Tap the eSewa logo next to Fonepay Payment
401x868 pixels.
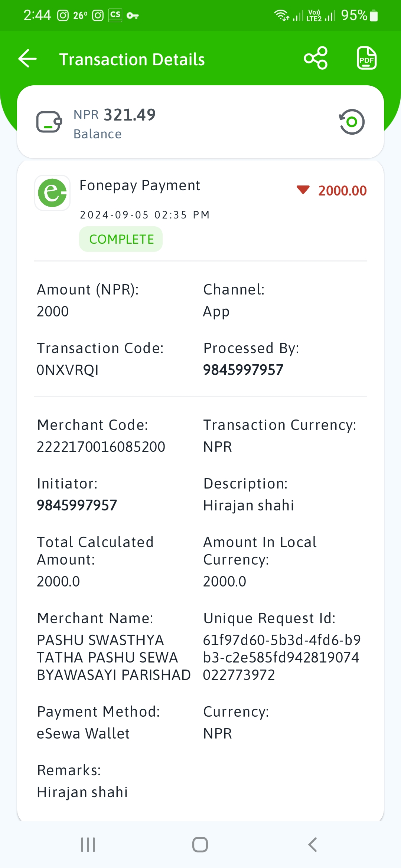[x=52, y=193]
